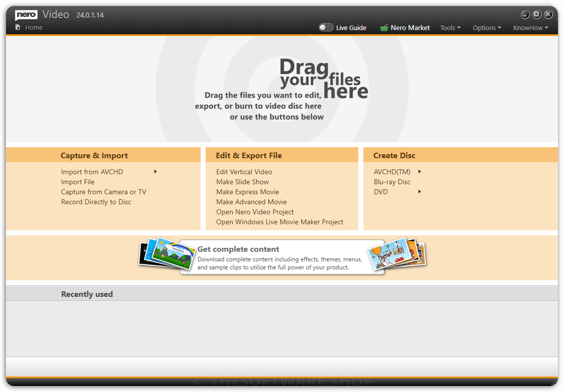Viewport: 564px width, 392px height.
Task: Click the Home house icon
Action: coord(18,27)
